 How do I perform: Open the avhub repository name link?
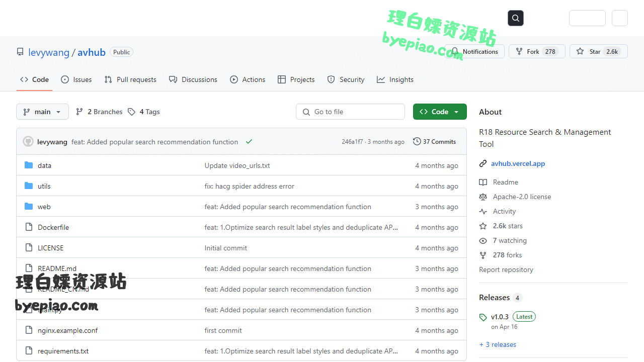(92, 52)
